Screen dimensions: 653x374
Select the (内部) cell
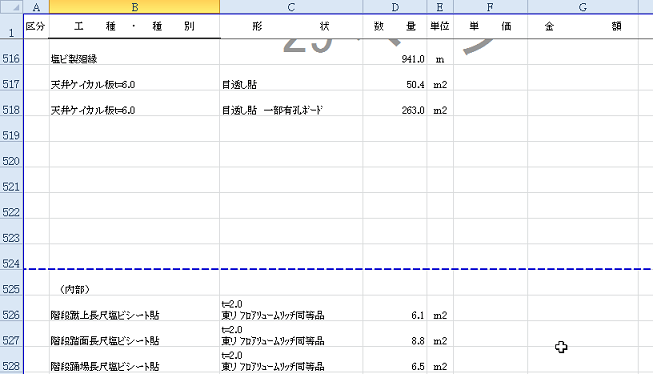135,283
